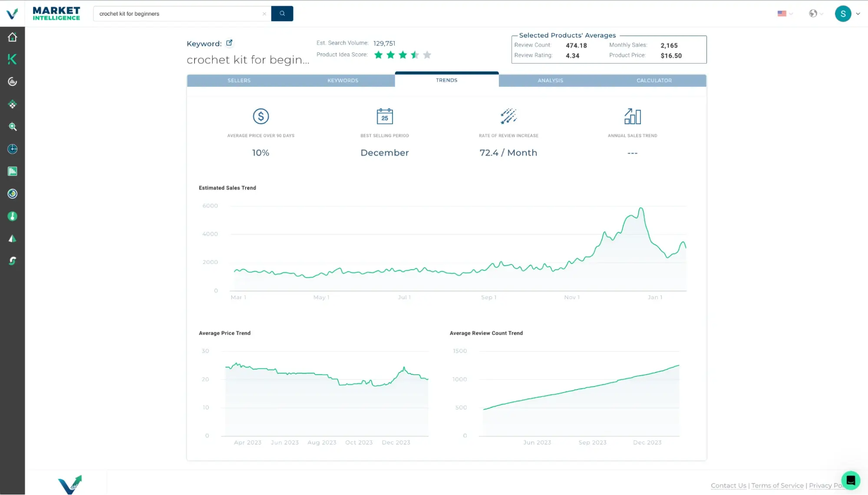Open the blue circular radar icon in sidebar
This screenshot has width=868, height=495.
coord(12,194)
